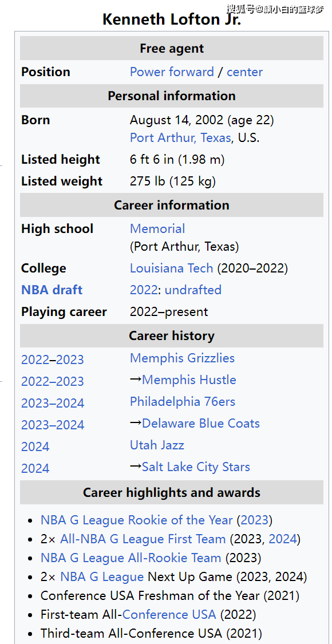Screen dimensions: 332x644
Task: Open the 2022–2023 season link beside Memphis Grizzlies
Action: [52, 359]
